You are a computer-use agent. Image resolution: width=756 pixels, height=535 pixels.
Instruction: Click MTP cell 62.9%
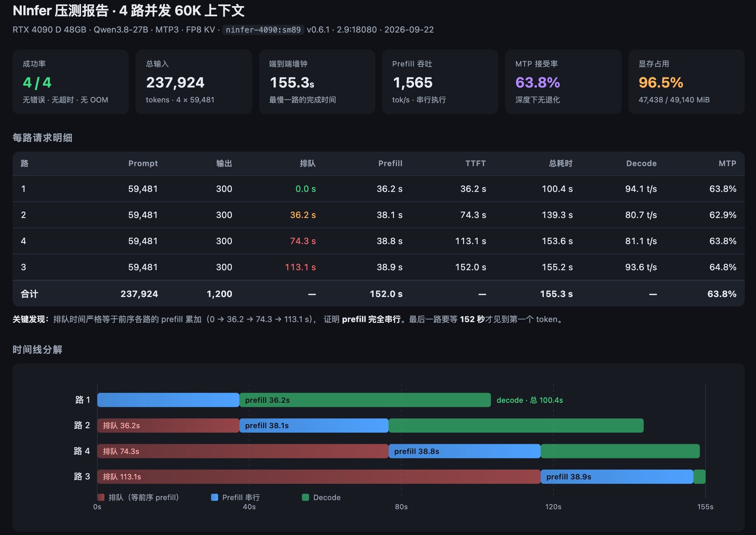pyautogui.click(x=723, y=215)
